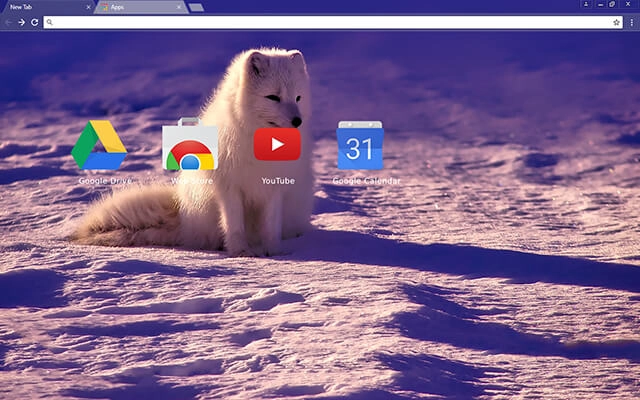Launch the YouTube app icon
This screenshot has width=640, height=400.
(278, 144)
